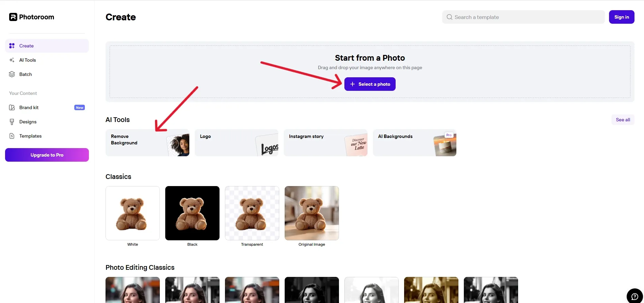Screen dimensions: 644x303
Task: Open the Instagram story tool card
Action: (x=325, y=143)
